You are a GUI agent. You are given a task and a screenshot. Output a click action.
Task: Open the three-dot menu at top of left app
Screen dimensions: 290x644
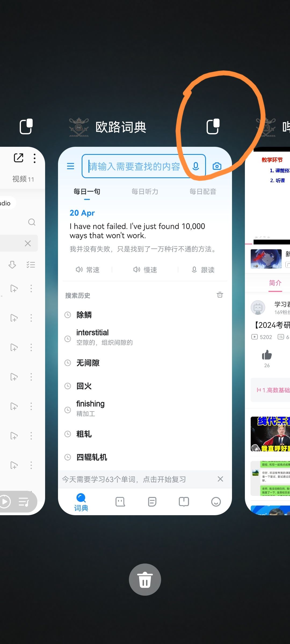[35, 158]
